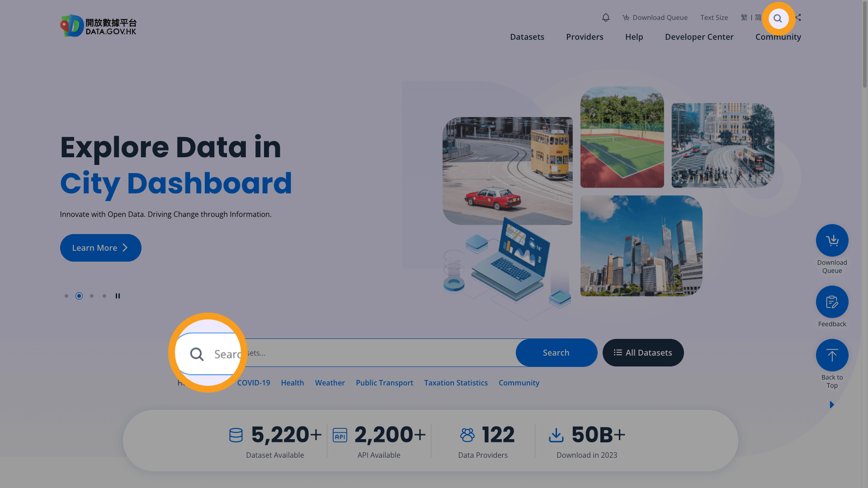Click the 50B+ download count
The width and height of the screenshot is (868, 488).
(x=599, y=435)
